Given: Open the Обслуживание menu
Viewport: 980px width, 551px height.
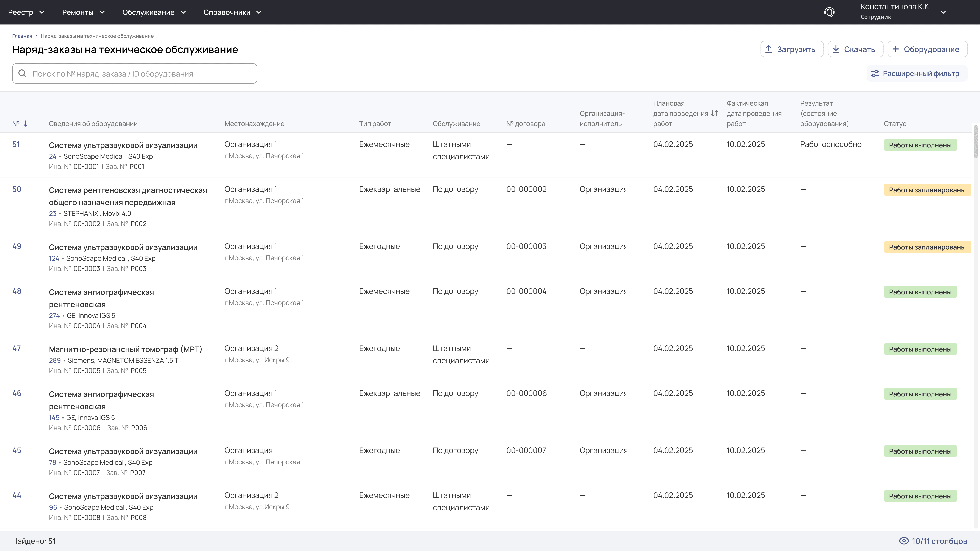Looking at the screenshot, I should click(154, 12).
